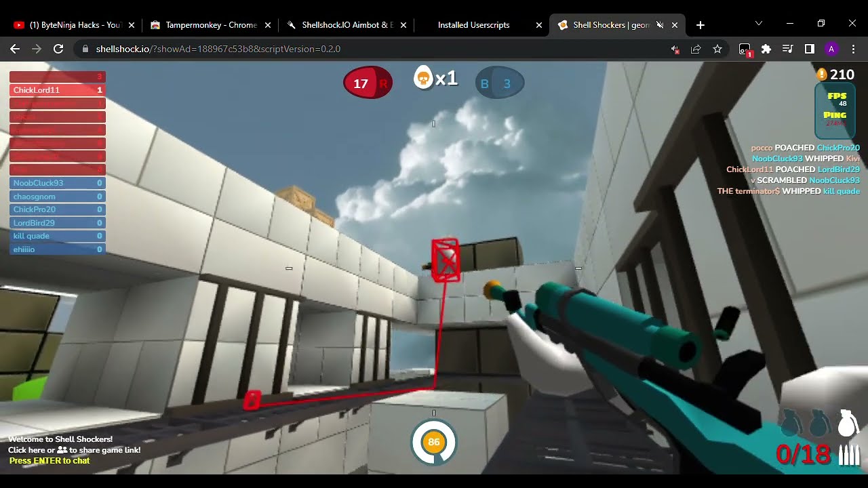Screen dimensions: 868x488
Task: Click the FPS and Ping display box
Action: (x=835, y=110)
